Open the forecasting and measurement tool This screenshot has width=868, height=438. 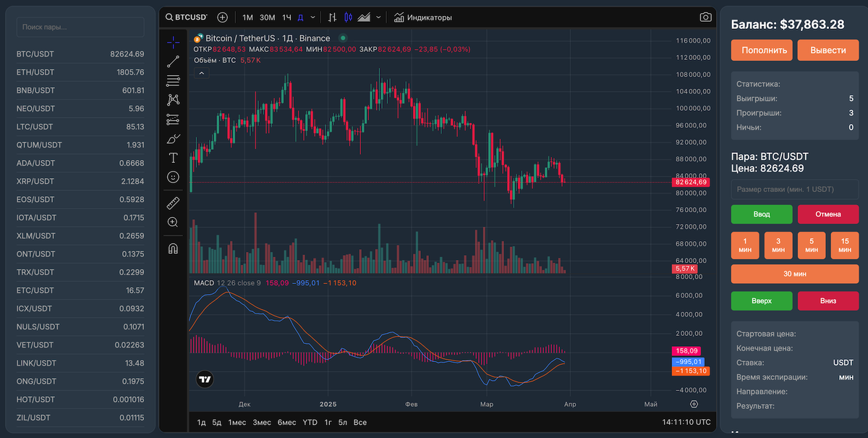173,119
